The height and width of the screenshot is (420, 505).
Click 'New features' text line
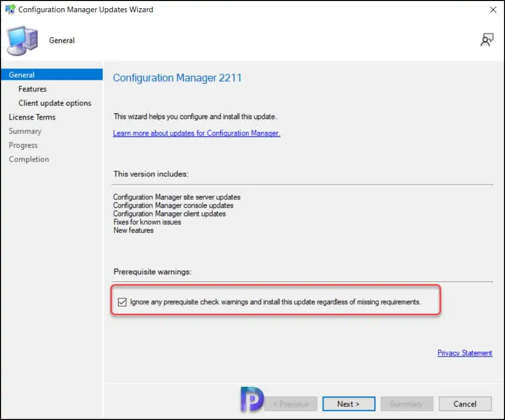(133, 230)
